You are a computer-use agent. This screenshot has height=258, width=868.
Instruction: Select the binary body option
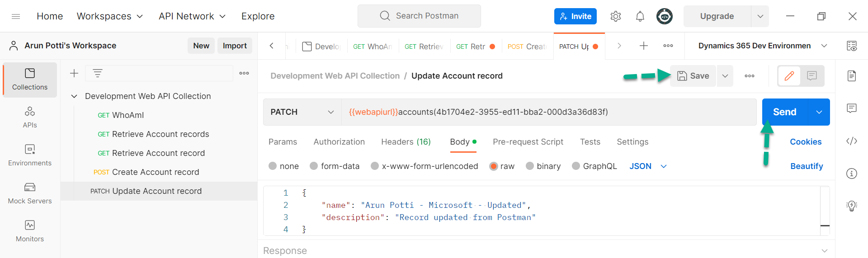click(x=543, y=166)
